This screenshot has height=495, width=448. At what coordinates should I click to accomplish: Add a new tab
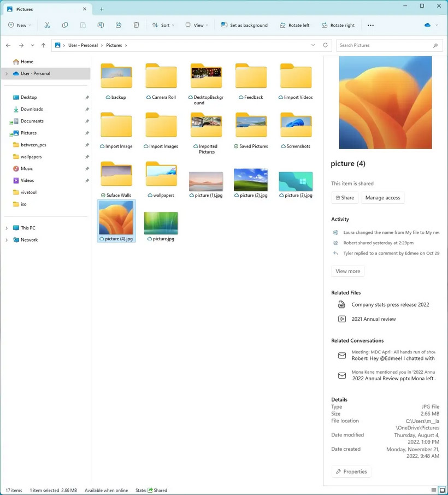102,9
